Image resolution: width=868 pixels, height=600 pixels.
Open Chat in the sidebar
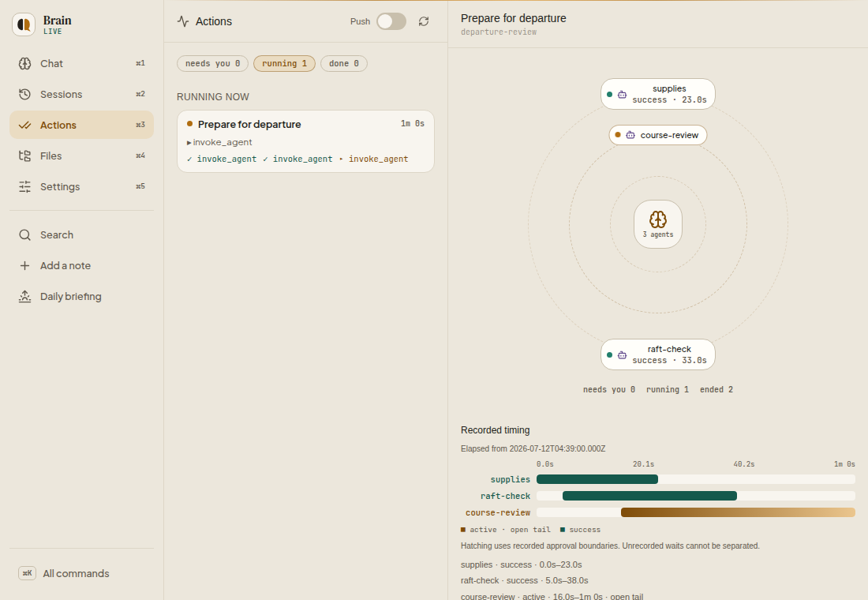[x=81, y=64]
